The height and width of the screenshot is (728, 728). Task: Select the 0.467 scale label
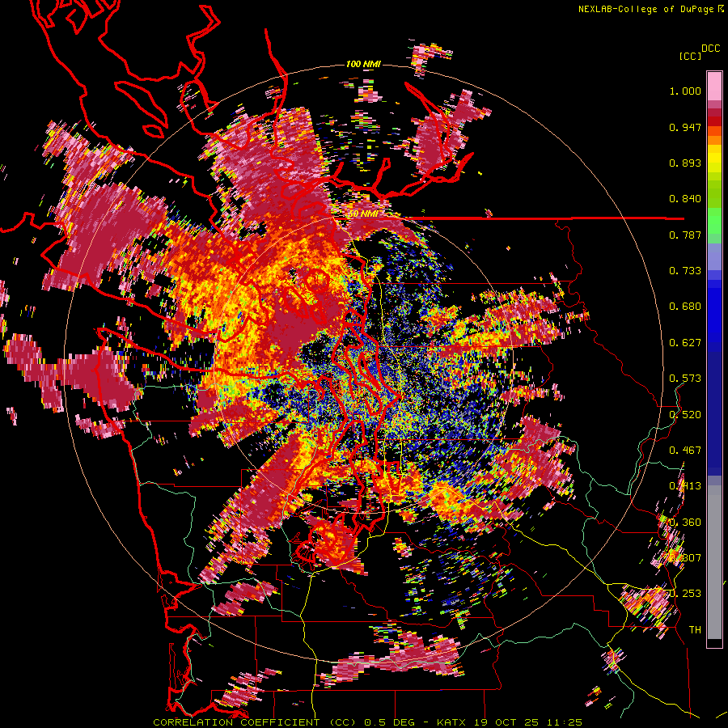(685, 450)
